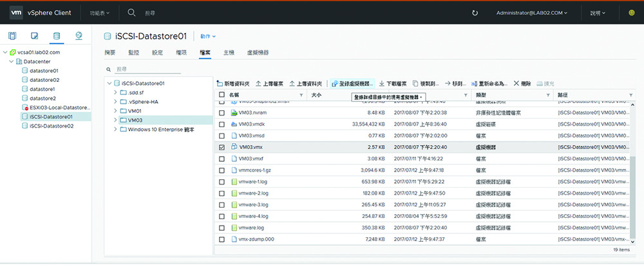
Task: Click the search magnifier icon in header
Action: (131, 13)
